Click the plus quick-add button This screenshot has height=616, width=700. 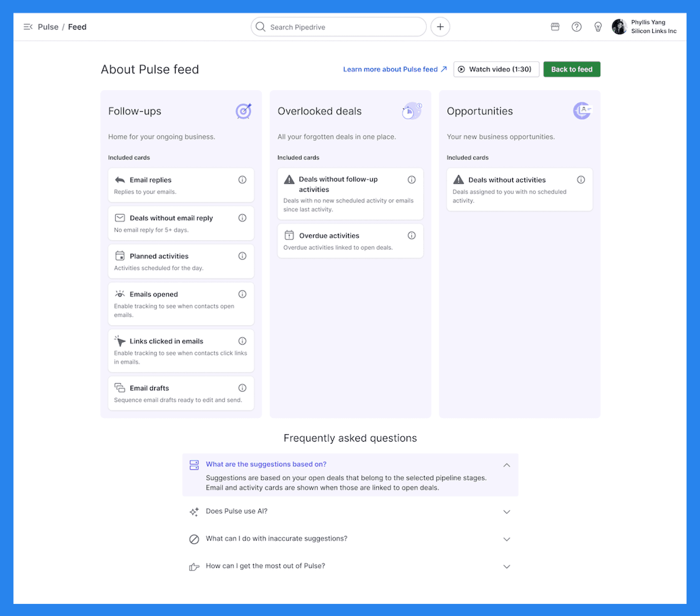click(x=440, y=27)
